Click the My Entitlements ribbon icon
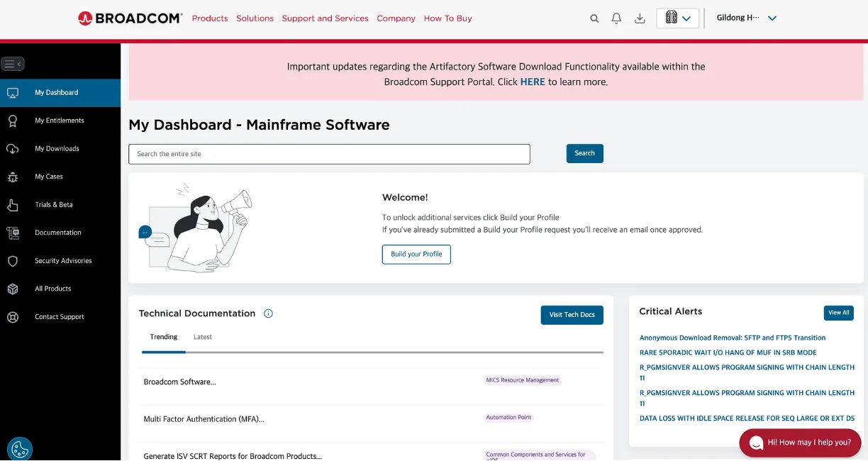The image size is (868, 461). [x=13, y=121]
